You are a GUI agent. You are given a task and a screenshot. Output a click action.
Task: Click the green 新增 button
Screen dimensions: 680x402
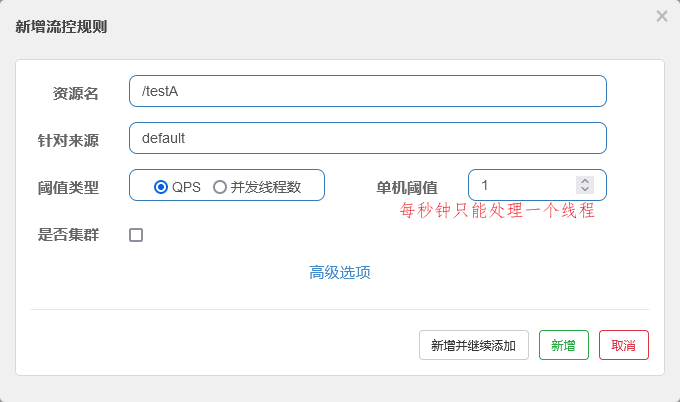[x=563, y=345]
